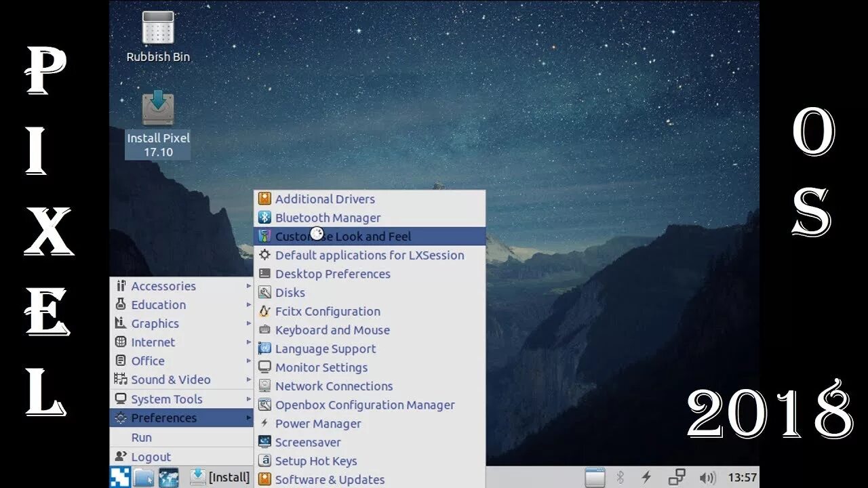The height and width of the screenshot is (488, 868).
Task: Click the gear icon for LXSession defaults
Action: pyautogui.click(x=264, y=255)
